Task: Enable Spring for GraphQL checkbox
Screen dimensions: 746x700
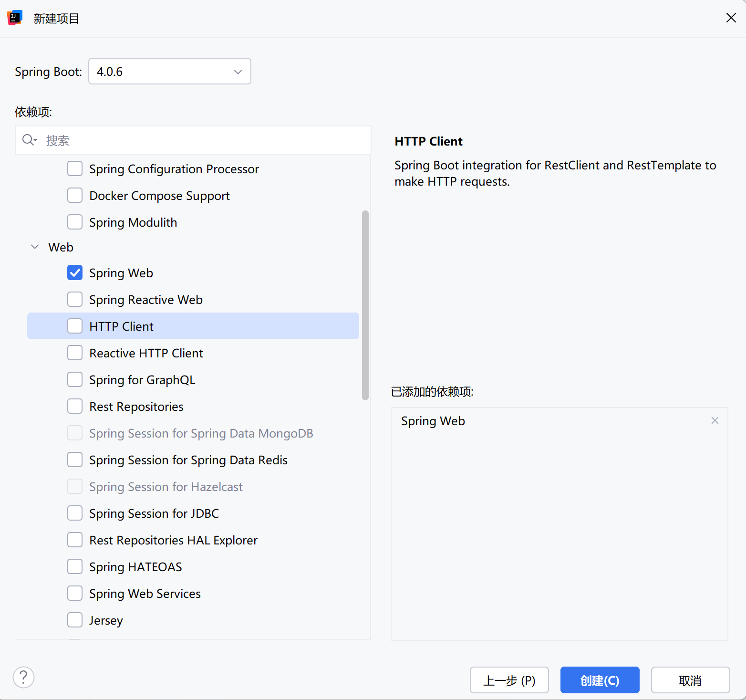Action: (75, 379)
